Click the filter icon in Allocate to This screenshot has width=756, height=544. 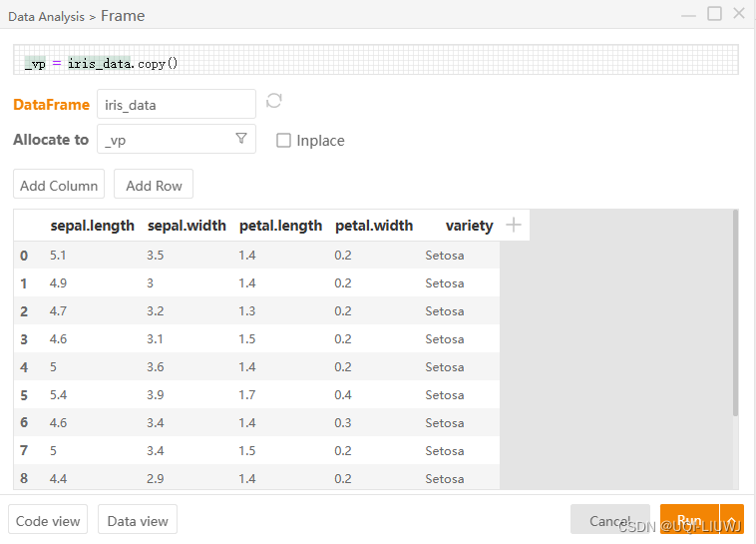(x=241, y=139)
